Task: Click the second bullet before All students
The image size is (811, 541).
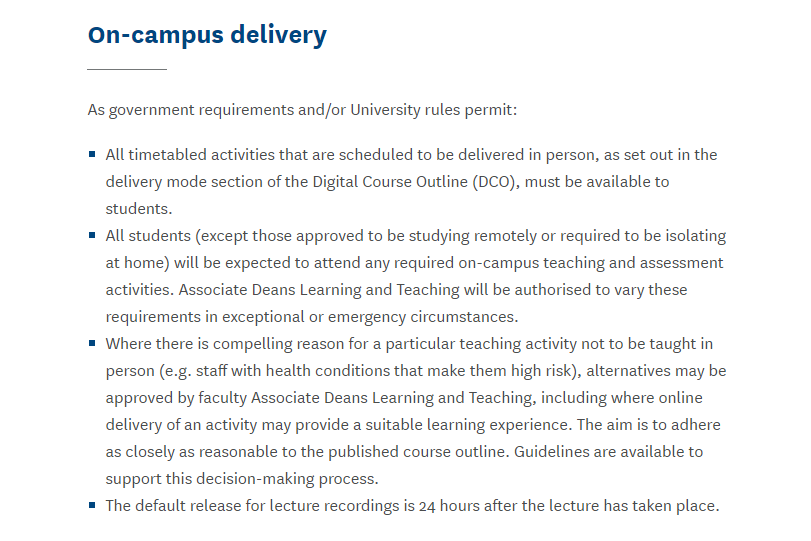Action: click(x=92, y=235)
